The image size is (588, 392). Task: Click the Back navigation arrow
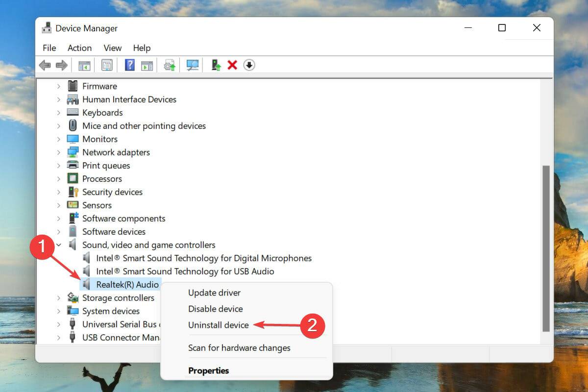click(x=46, y=65)
